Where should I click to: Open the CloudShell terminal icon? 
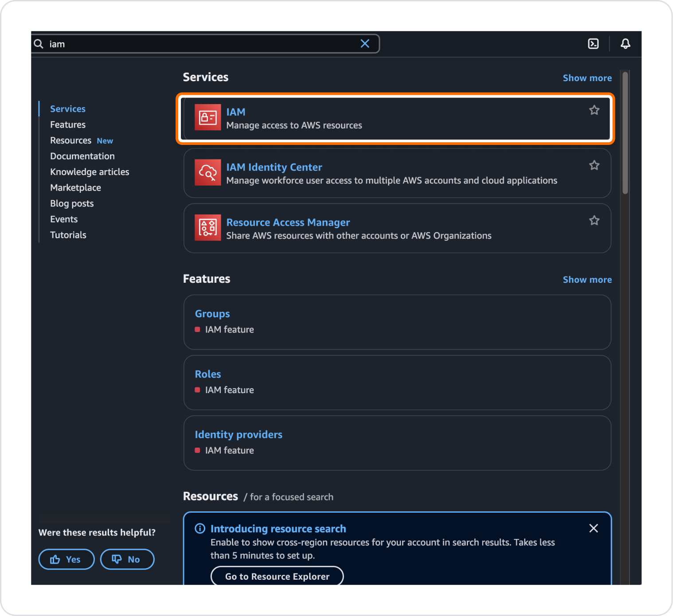point(593,43)
